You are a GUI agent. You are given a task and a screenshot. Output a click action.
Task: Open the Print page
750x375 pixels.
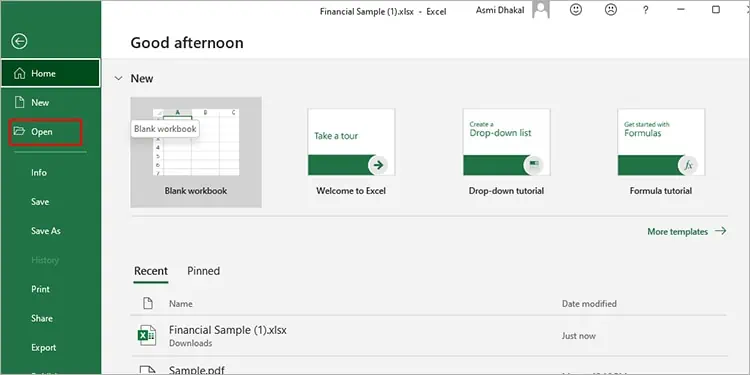[41, 289]
